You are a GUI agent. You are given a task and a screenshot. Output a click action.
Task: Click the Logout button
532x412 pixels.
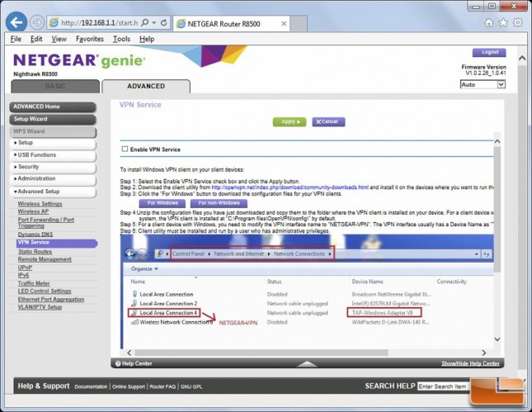coord(489,52)
